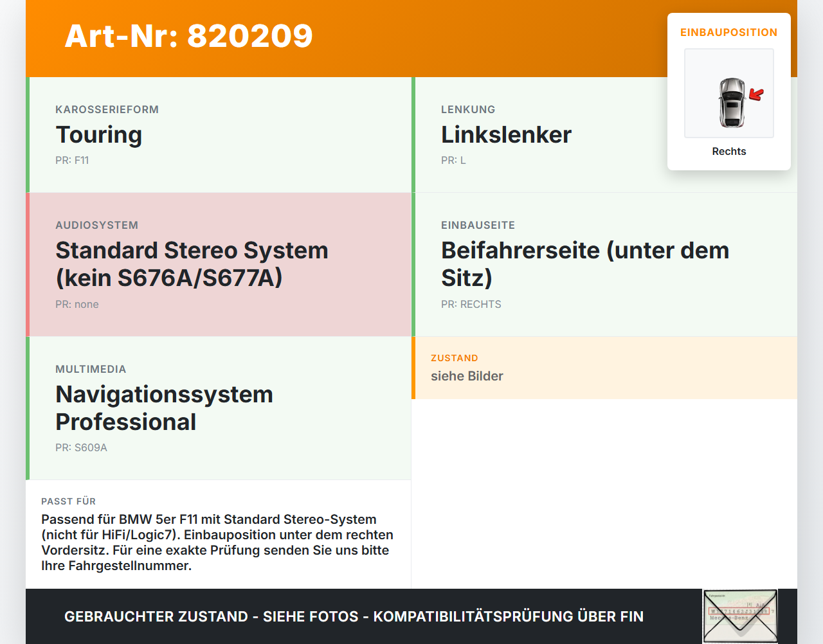823x644 pixels.
Task: Click PR: none code
Action: coord(77,304)
